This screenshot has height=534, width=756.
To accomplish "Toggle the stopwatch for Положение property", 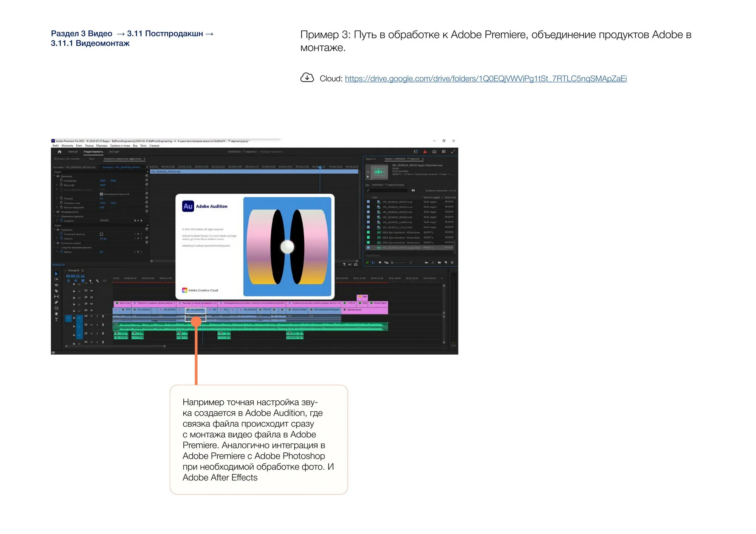I will 61,181.
